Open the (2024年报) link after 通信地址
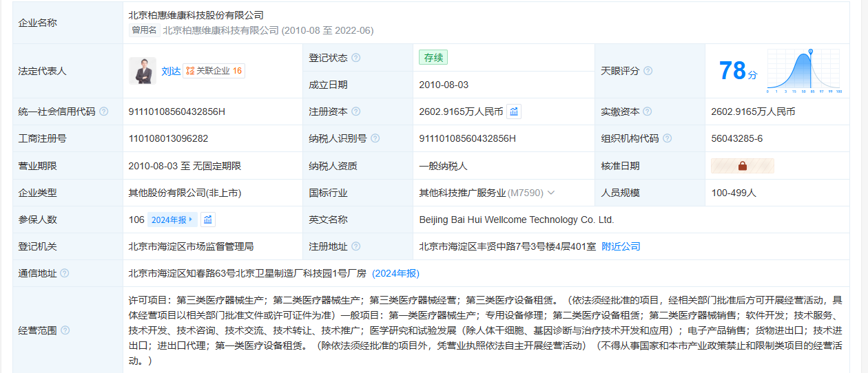 (x=395, y=273)
